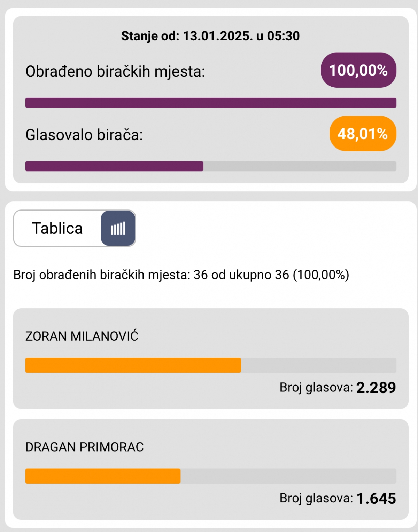Click the Stanje od date and time header
The width and height of the screenshot is (418, 532).
(210, 36)
